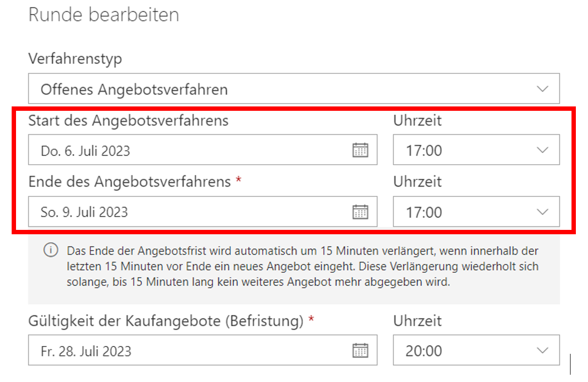Image resolution: width=588 pixels, height=382 pixels.
Task: Open calendar picker for Ende des Angebotsverfahrens
Action: pyautogui.click(x=360, y=212)
